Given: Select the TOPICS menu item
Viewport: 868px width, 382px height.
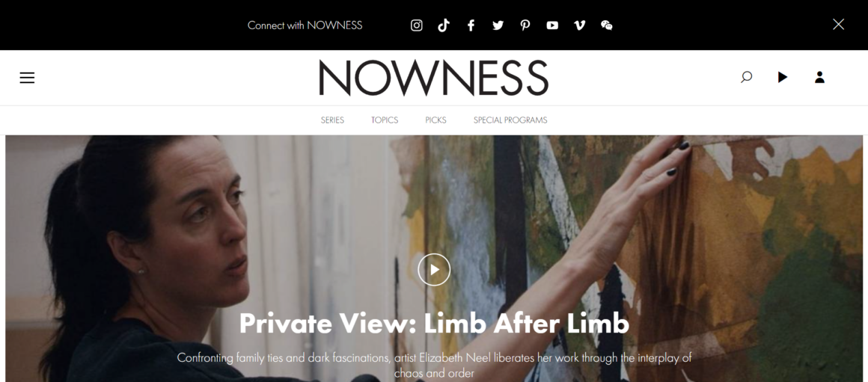Looking at the screenshot, I should (384, 120).
